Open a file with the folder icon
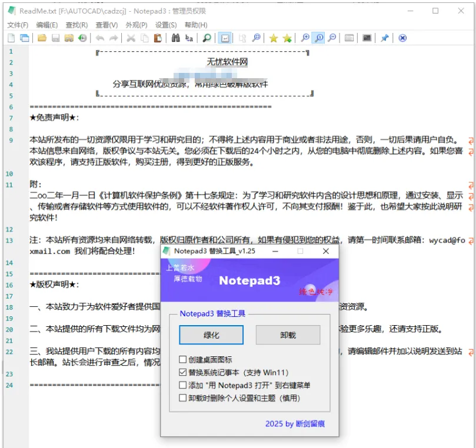The height and width of the screenshot is (448, 476). click(x=42, y=38)
